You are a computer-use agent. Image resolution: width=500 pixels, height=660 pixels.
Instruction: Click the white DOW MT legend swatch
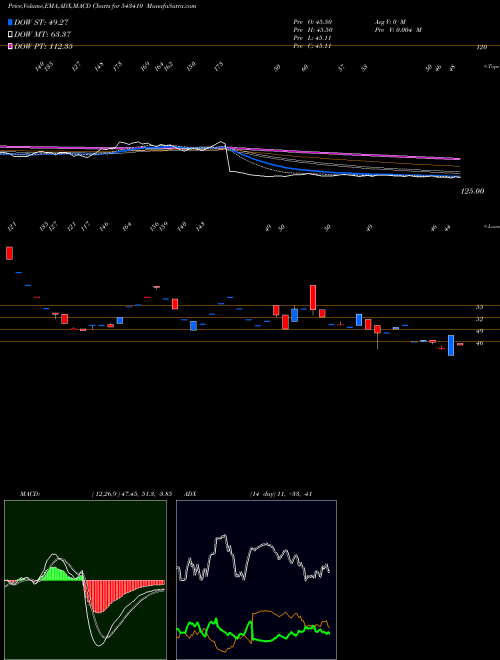click(x=10, y=35)
